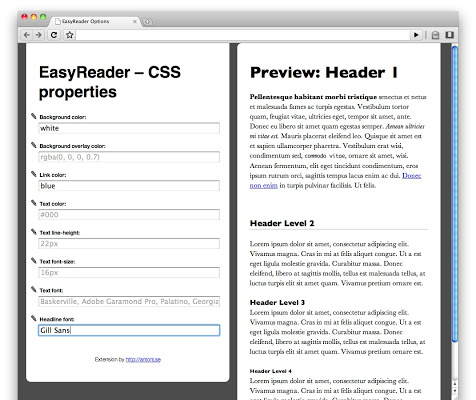Screen dimensions: 476x400
Task: Bookmark the page with the star icon
Action: click(69, 35)
